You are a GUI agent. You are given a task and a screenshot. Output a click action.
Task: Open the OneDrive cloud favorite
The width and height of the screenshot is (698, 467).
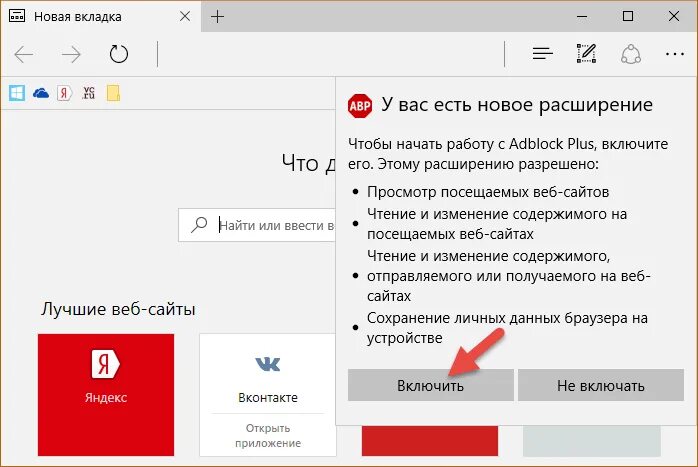coord(41,93)
